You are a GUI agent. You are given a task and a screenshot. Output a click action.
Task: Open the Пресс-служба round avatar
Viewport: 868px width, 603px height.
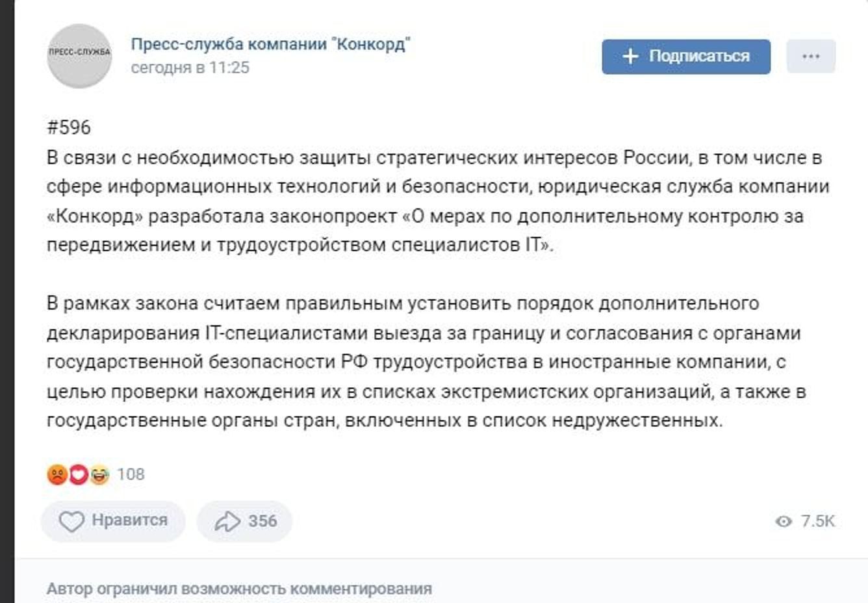point(79,56)
